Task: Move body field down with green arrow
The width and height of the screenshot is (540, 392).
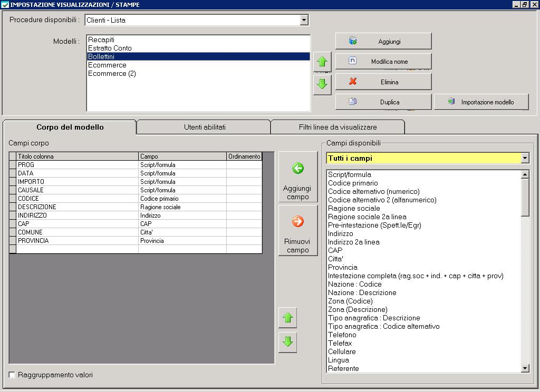Action: point(287,342)
